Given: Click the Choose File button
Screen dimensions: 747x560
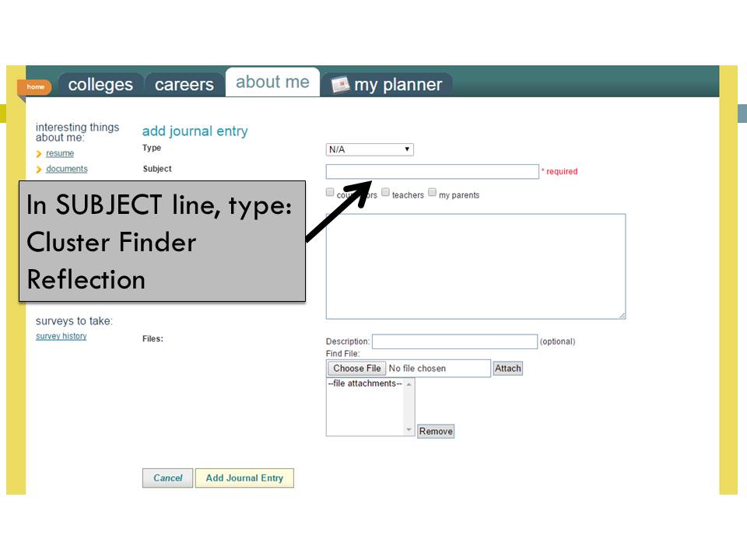Looking at the screenshot, I should (x=356, y=368).
